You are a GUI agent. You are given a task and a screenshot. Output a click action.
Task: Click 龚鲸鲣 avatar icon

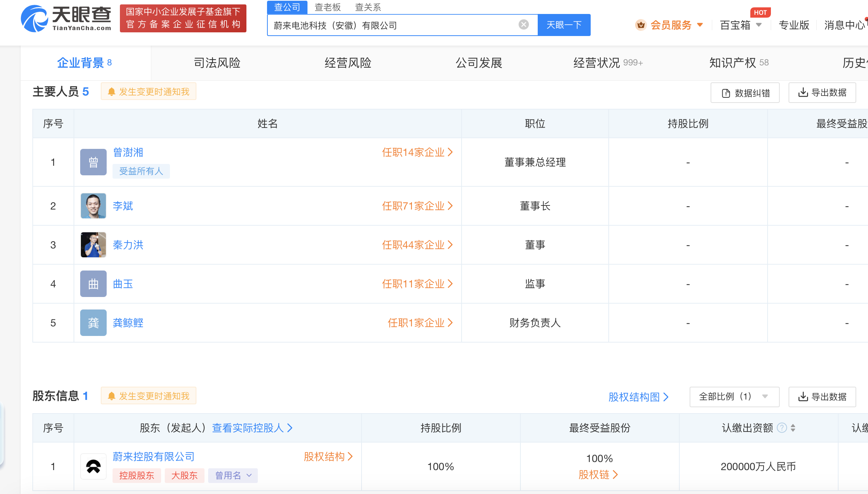click(93, 323)
